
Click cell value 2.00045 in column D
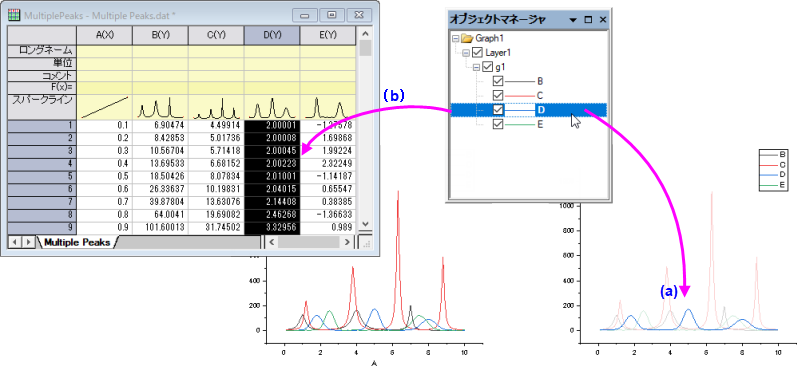272,151
